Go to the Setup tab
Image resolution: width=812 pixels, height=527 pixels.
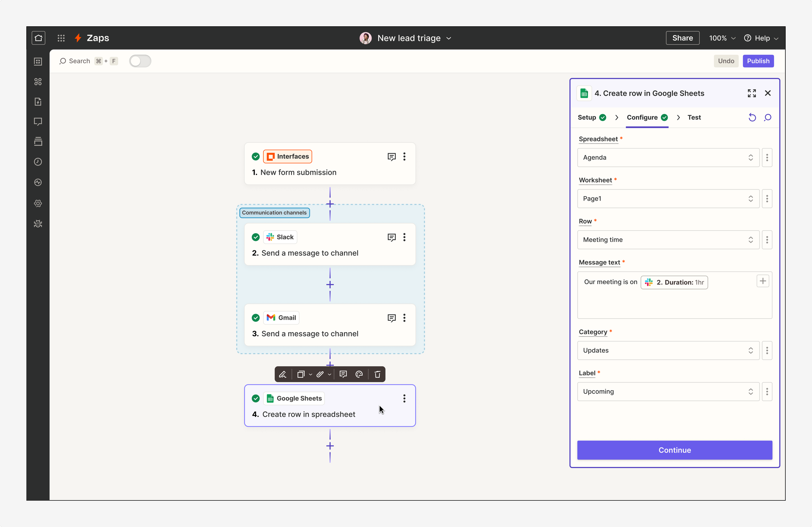tap(587, 117)
